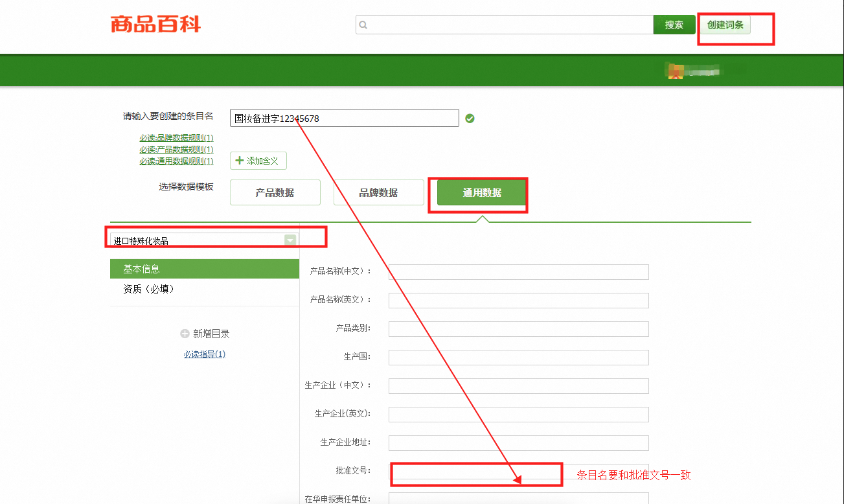Viewport: 844px width, 504px height.
Task: Select the 产品数据 template tab
Action: 275,192
